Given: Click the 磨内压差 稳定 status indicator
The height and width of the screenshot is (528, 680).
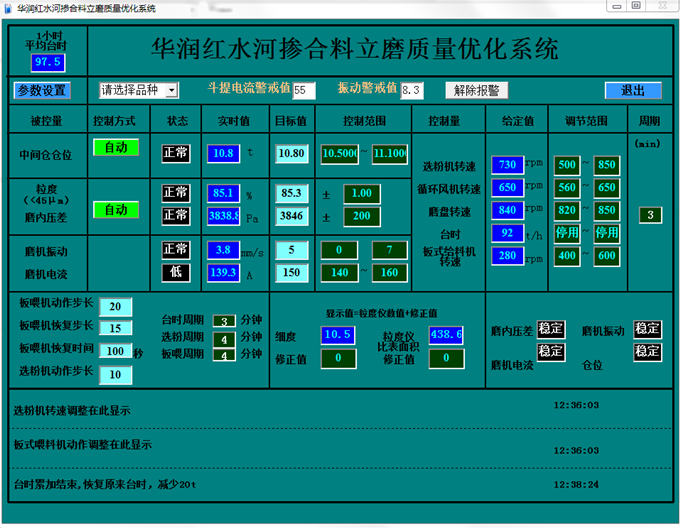Looking at the screenshot, I should pos(551,329).
